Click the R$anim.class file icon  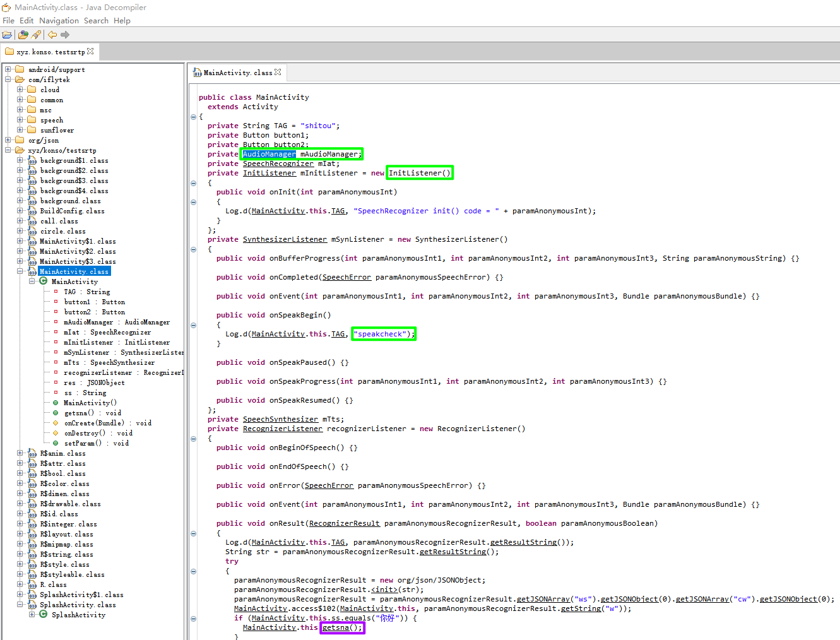point(32,453)
